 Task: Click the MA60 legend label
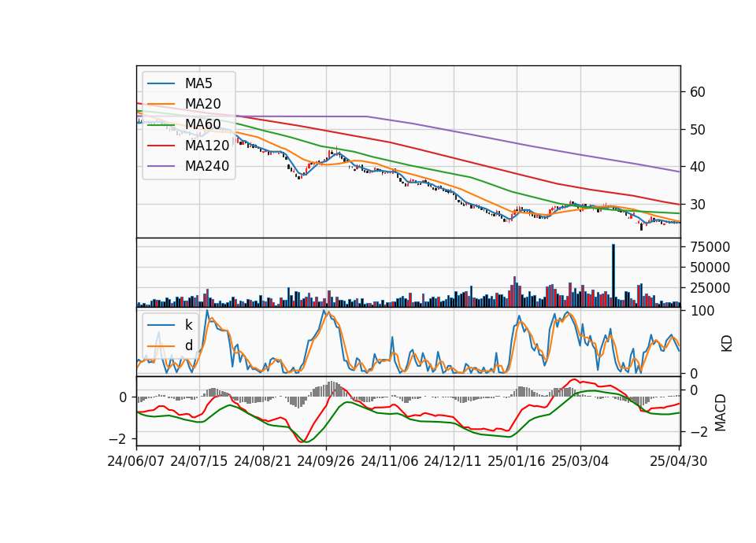(x=202, y=124)
